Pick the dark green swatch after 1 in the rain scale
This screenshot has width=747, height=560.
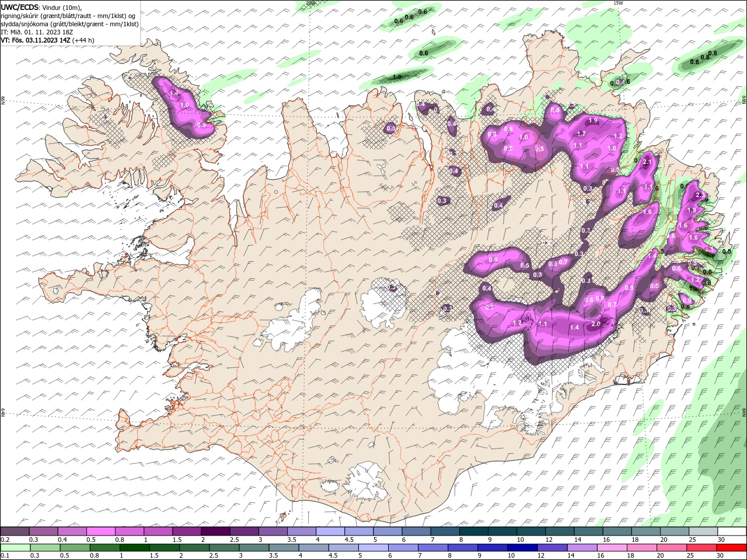pos(134,548)
